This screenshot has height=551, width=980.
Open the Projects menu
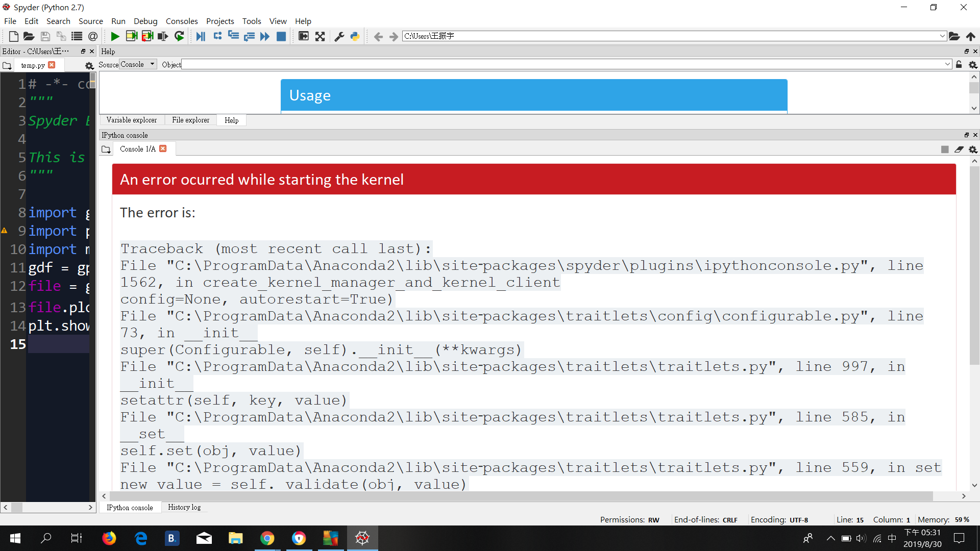(220, 21)
